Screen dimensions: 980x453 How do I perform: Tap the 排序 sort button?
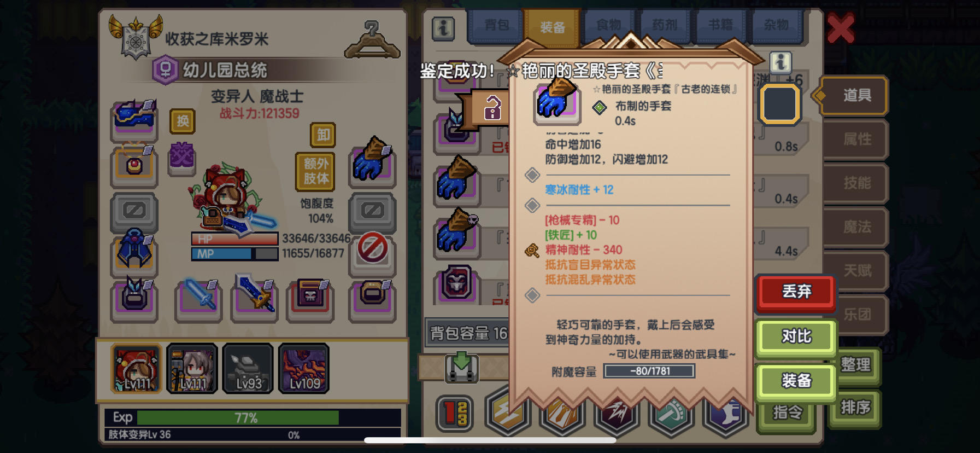tap(855, 408)
